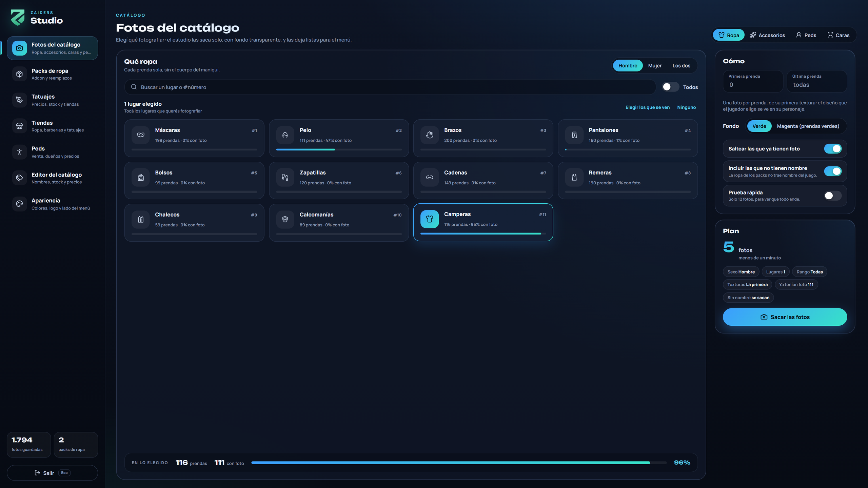Click the Ninguno link

point(686,107)
